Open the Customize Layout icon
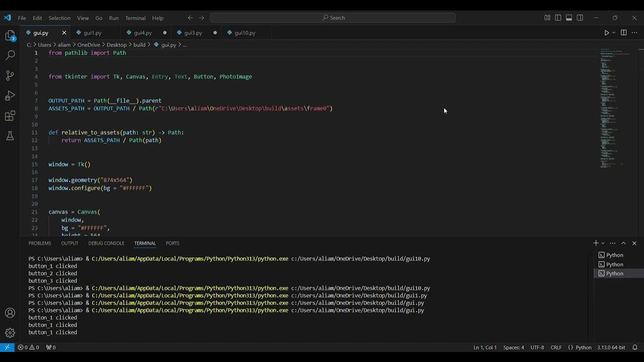 (547, 18)
